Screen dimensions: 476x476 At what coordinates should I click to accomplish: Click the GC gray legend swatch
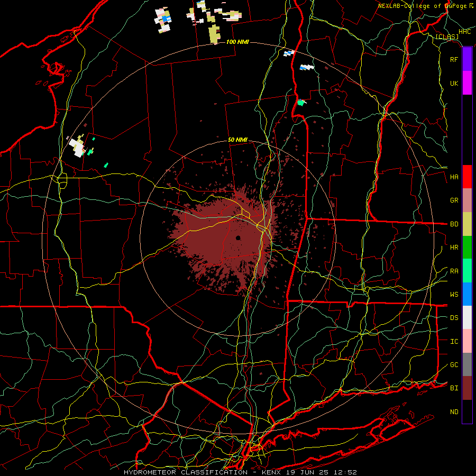click(467, 364)
